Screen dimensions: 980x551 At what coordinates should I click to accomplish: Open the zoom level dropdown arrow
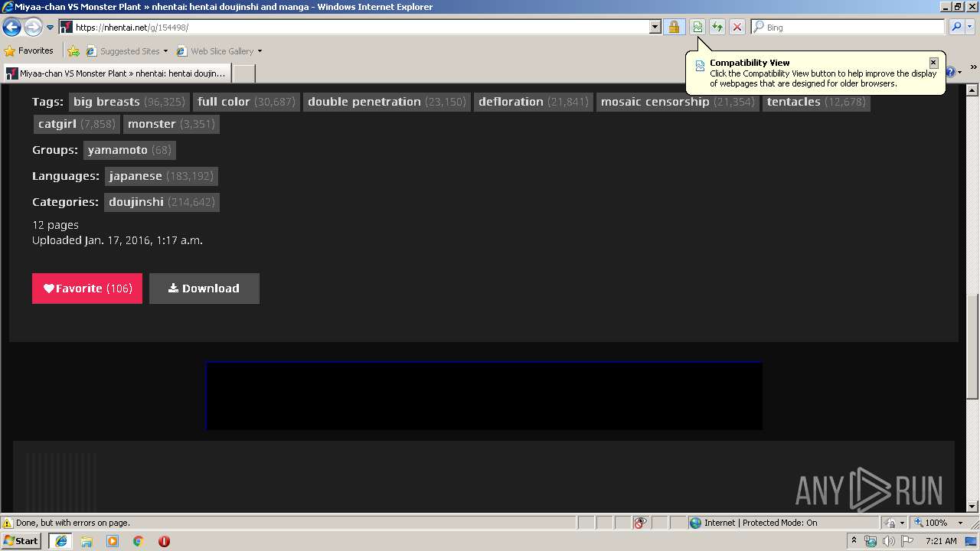(960, 523)
